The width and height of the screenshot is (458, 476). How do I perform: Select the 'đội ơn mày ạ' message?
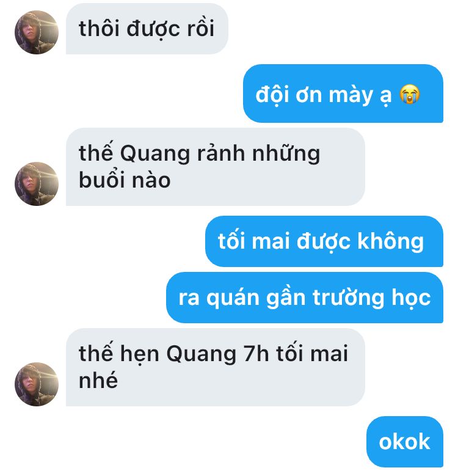coord(343,93)
